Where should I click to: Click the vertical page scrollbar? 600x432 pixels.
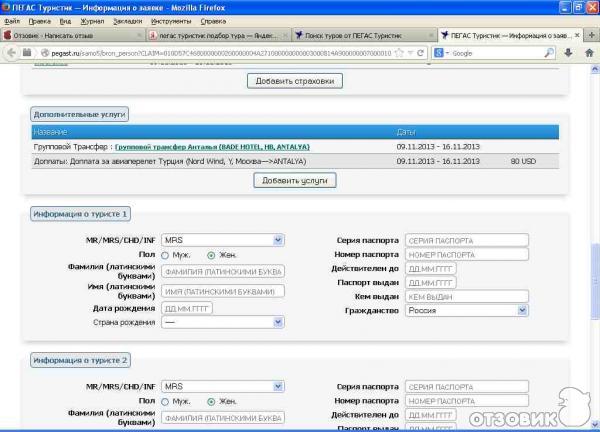[594, 250]
